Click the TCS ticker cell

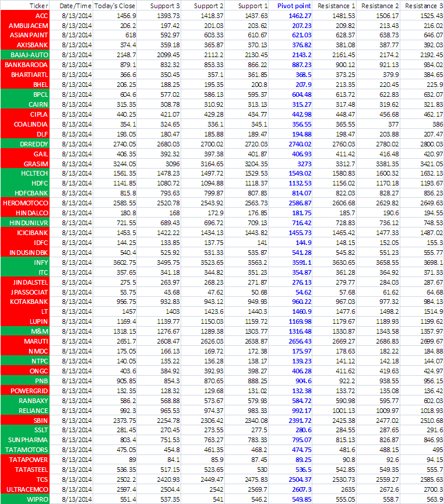[24, 480]
